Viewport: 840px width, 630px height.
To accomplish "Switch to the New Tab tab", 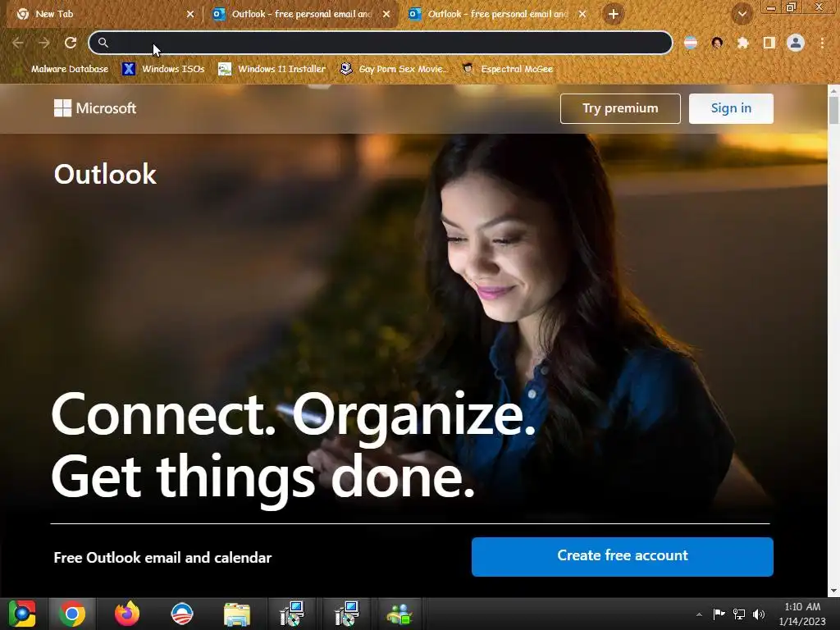I will pyautogui.click(x=102, y=14).
